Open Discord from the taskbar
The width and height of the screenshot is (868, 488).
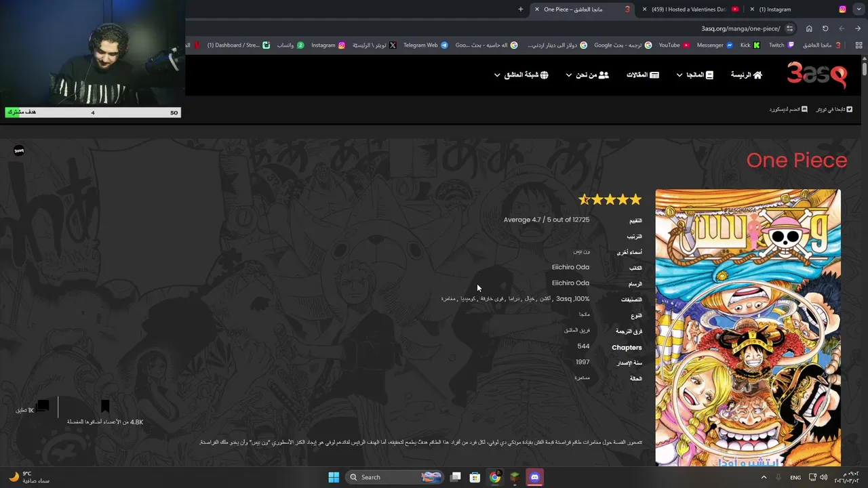[534, 477]
